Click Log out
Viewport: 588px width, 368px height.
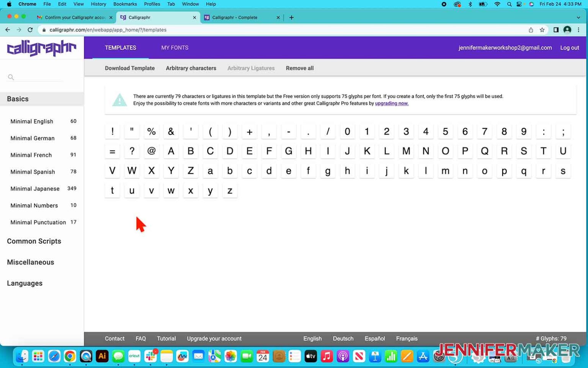(x=570, y=48)
